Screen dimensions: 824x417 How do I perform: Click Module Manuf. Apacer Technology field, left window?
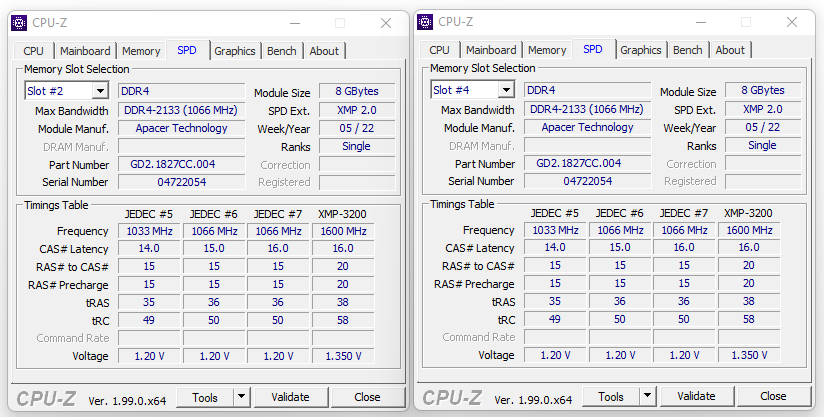point(181,129)
